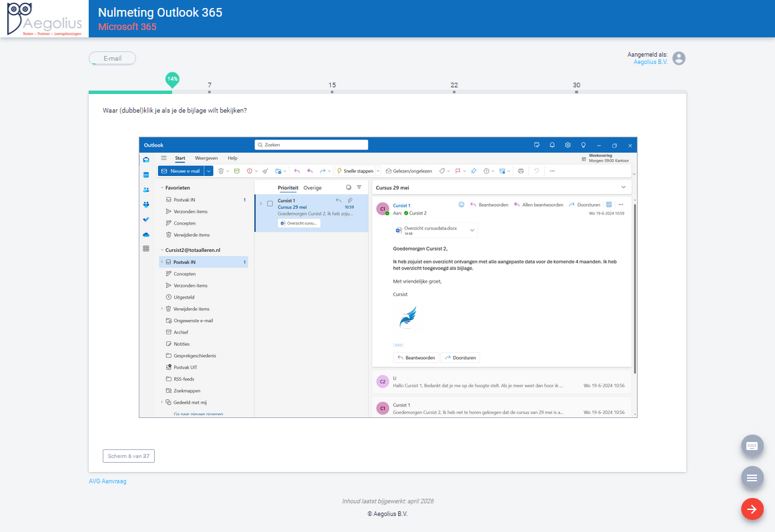Image resolution: width=775 pixels, height=532 pixels.
Task: Collapse the Favorieten folder group
Action: [x=162, y=188]
